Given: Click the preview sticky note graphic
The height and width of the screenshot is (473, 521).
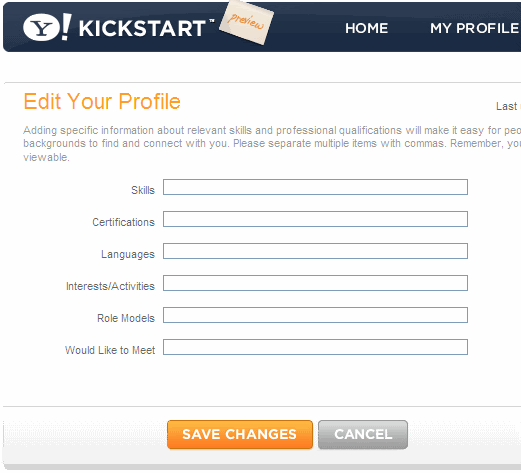Looking at the screenshot, I should tap(246, 22).
